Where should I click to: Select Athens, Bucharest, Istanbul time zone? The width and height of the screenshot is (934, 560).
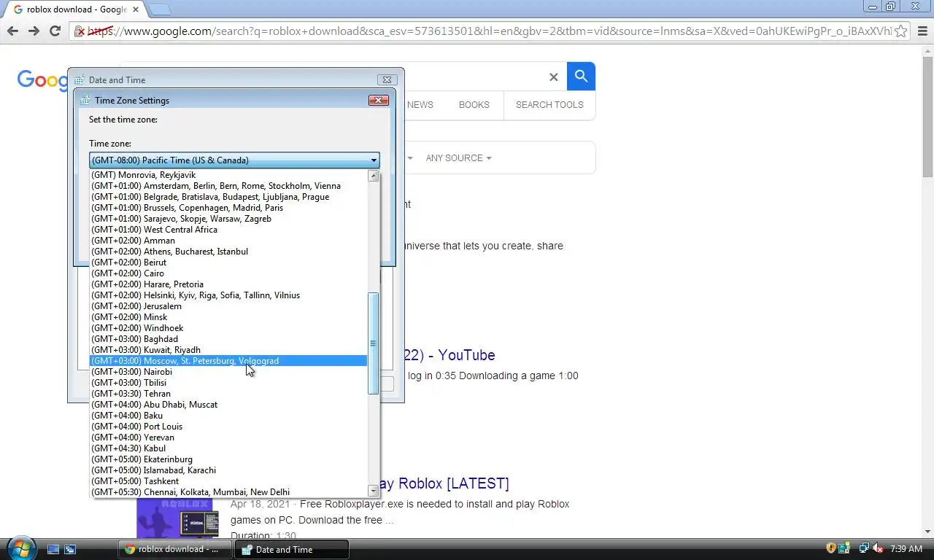click(x=228, y=252)
